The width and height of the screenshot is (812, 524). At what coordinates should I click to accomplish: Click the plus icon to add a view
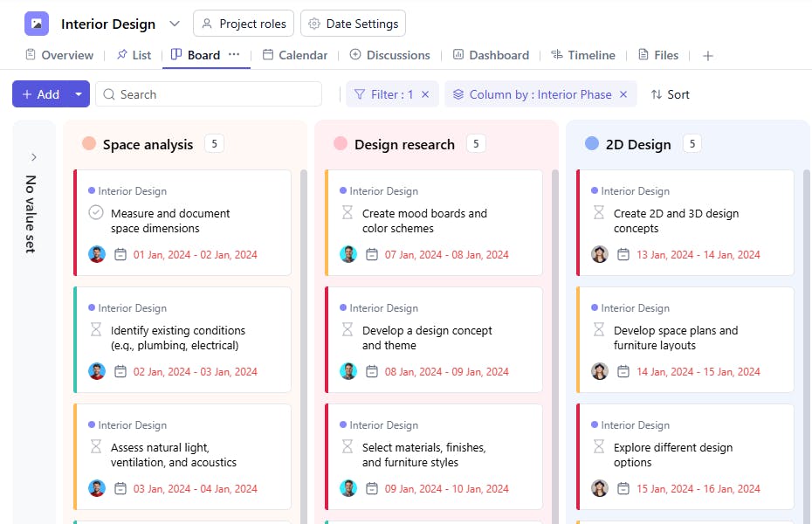pos(708,55)
